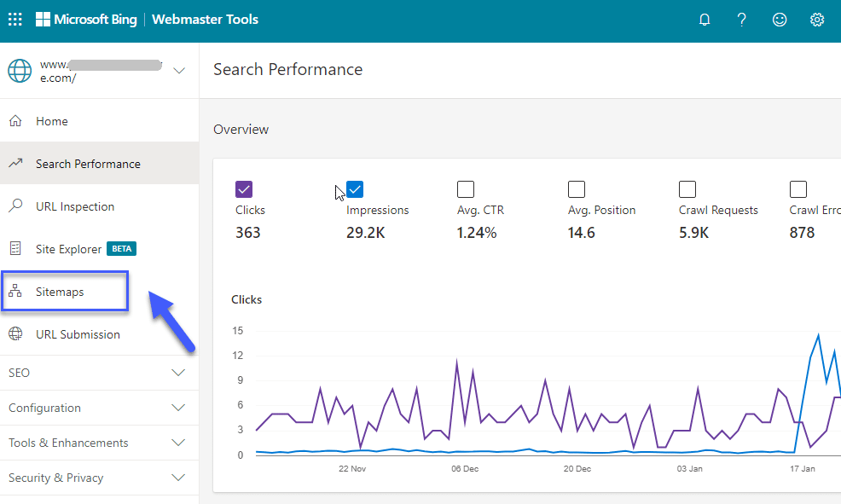The height and width of the screenshot is (504, 841).
Task: Open the app launcher grid icon
Action: click(x=15, y=20)
